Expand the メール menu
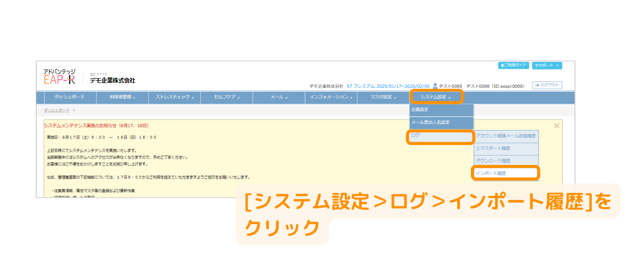 coord(279,97)
